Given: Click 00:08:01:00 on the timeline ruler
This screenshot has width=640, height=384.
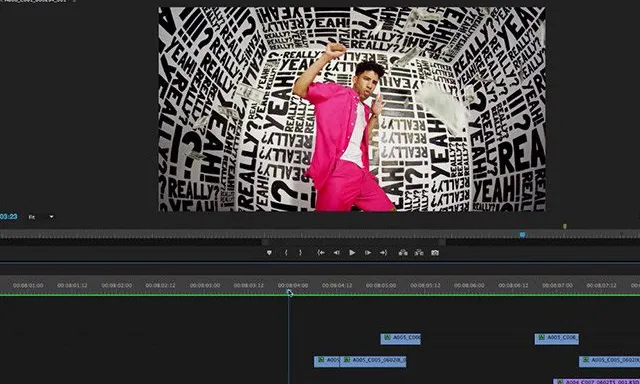Looking at the screenshot, I should click(28, 286).
